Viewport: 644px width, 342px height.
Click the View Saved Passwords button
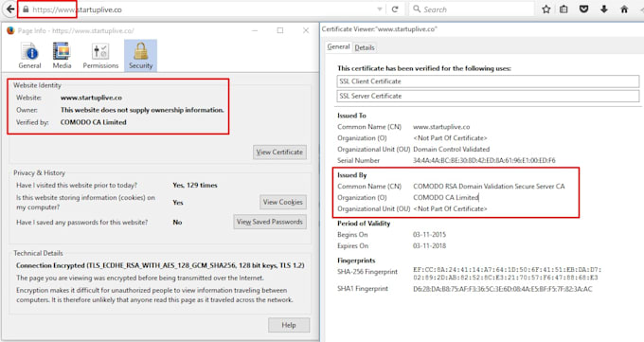270,222
